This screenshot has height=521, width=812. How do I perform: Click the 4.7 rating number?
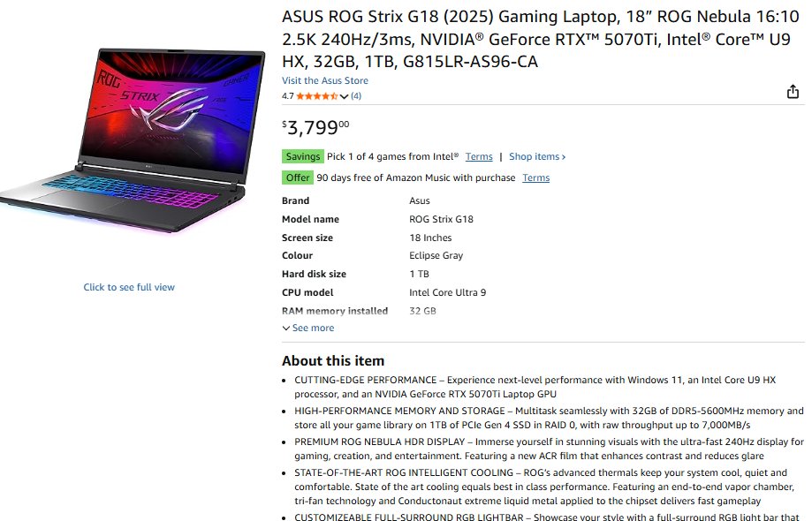pos(288,96)
